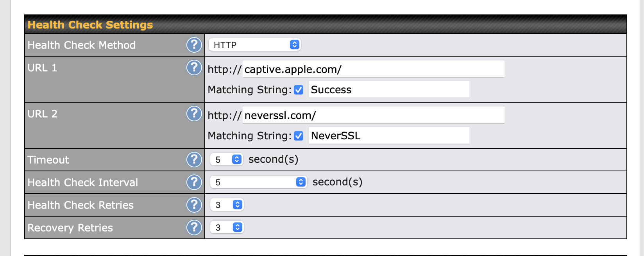Open the HTTP health check method dropdown
644x256 pixels.
[254, 45]
